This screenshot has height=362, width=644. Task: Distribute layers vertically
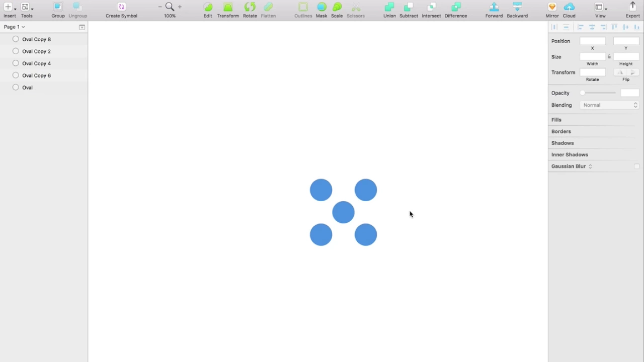(567, 27)
